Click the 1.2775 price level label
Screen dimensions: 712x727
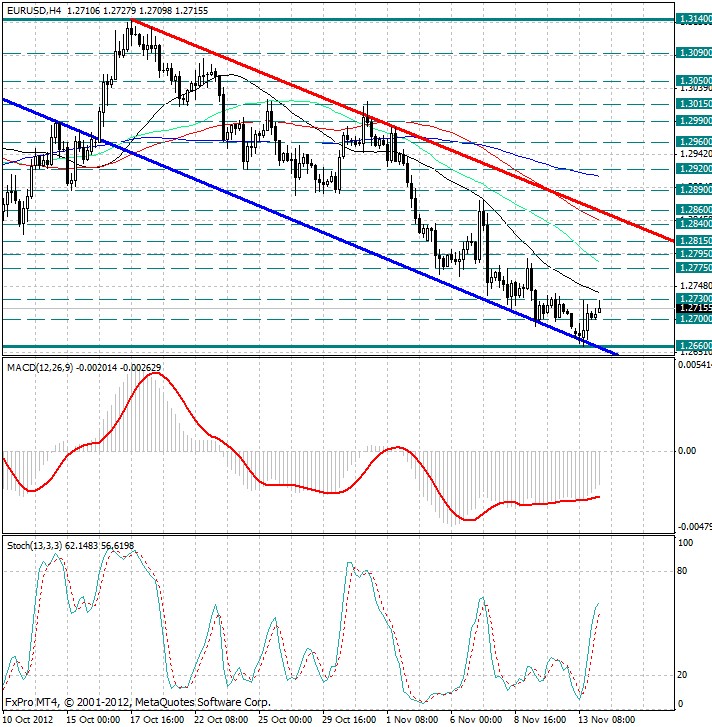(x=694, y=268)
